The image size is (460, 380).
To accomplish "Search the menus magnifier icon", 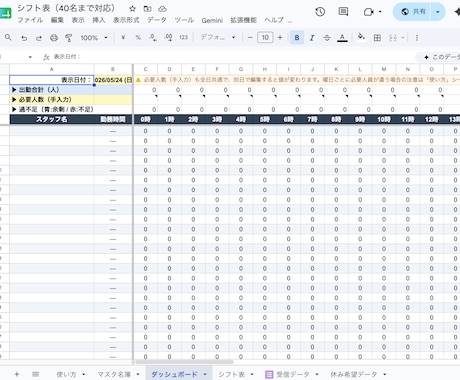I will [x=8, y=38].
